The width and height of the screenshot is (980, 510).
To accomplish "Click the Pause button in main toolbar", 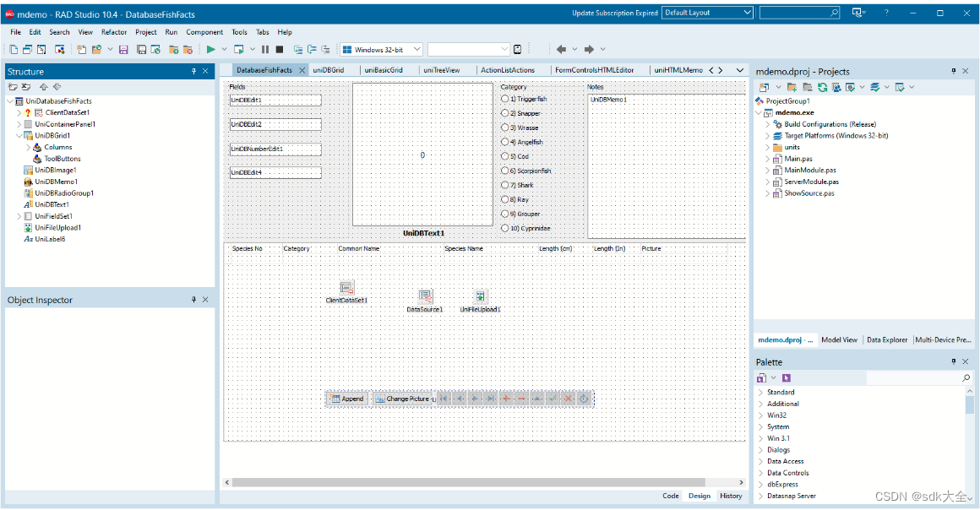I will 265,49.
